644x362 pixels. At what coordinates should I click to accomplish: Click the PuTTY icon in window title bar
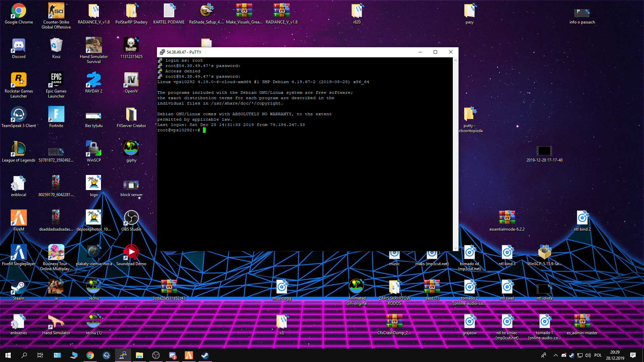pos(162,52)
